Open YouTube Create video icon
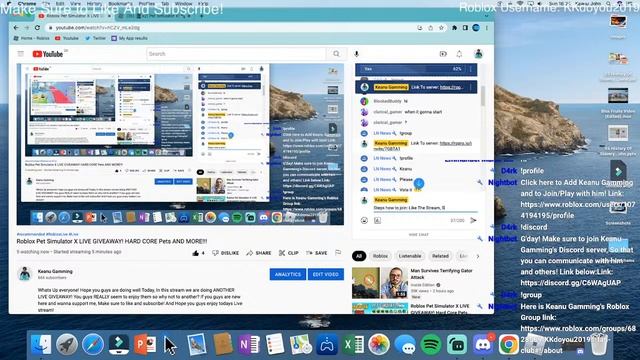640x360 pixels. [443, 54]
